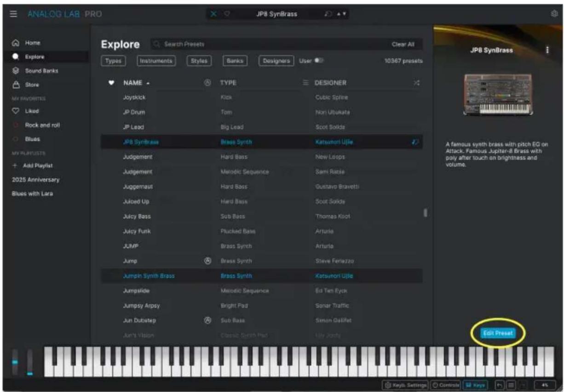Click the X icon in preset name bar
Screen dimensions: 564x392
213,14
